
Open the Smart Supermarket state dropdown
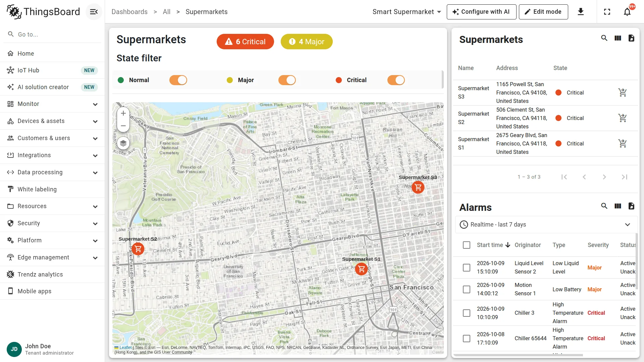click(407, 12)
